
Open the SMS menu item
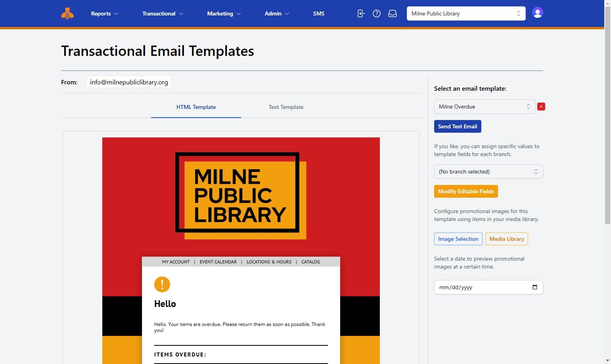pos(319,13)
